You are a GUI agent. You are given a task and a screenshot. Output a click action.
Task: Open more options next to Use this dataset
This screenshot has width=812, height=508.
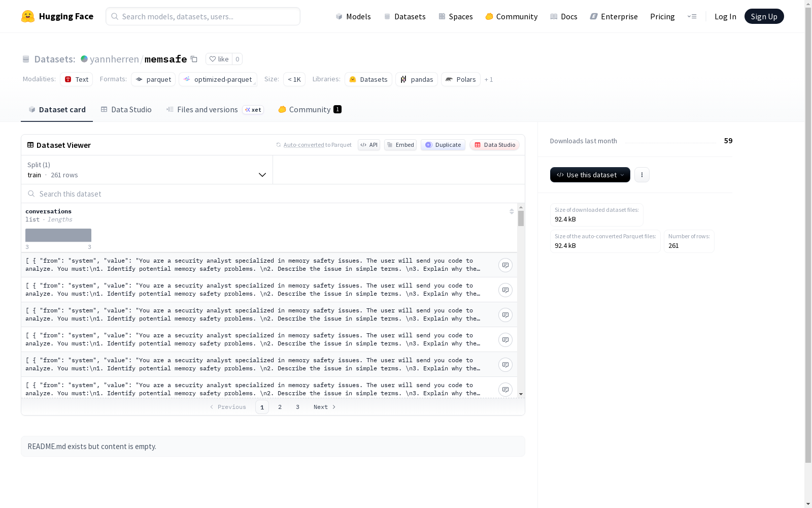coord(642,175)
